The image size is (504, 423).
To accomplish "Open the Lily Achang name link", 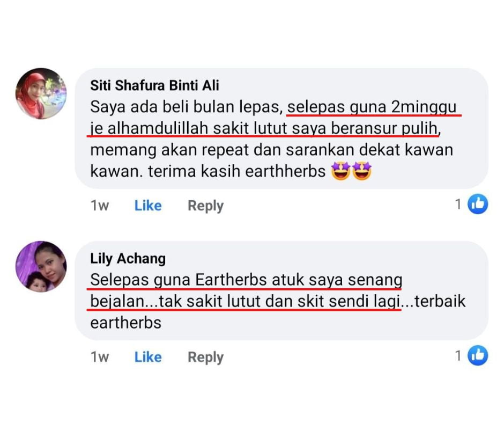I will pyautogui.click(x=128, y=258).
